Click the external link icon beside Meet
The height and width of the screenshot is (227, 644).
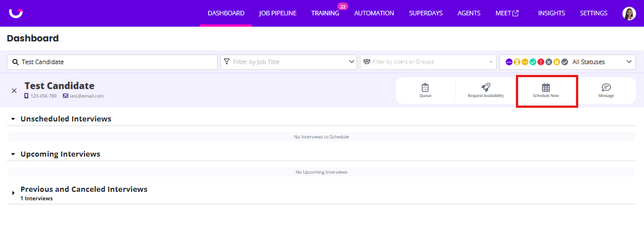(516, 13)
